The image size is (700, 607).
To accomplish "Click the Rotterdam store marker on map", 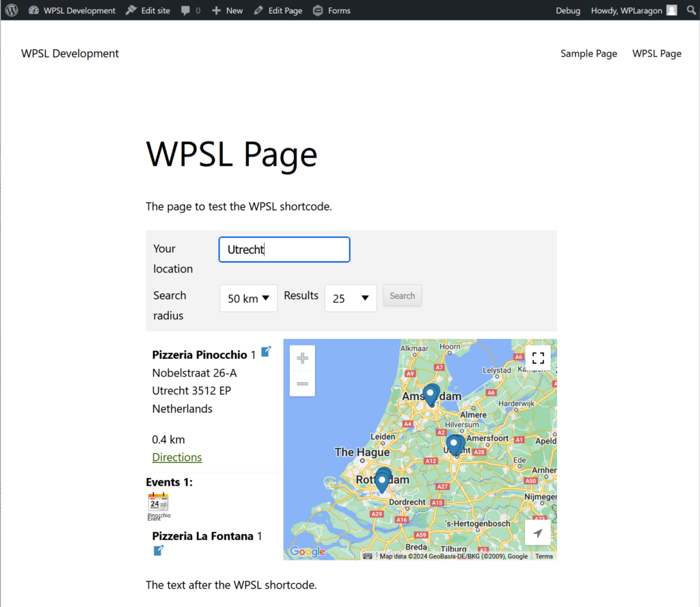I will tap(382, 480).
